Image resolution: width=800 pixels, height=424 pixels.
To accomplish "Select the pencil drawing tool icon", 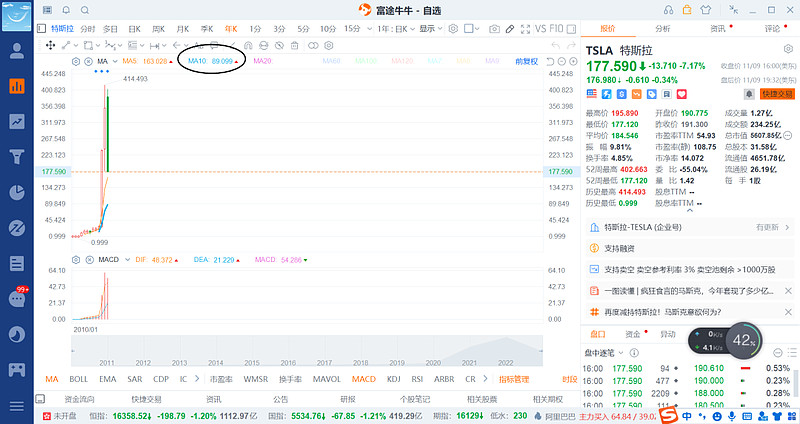I will (510, 29).
